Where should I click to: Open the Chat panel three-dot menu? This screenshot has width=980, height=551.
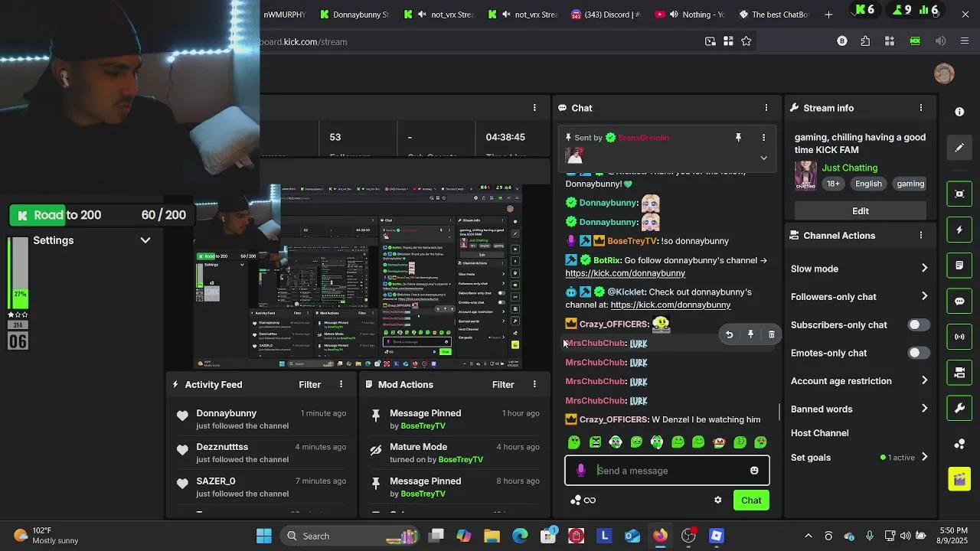coord(766,108)
